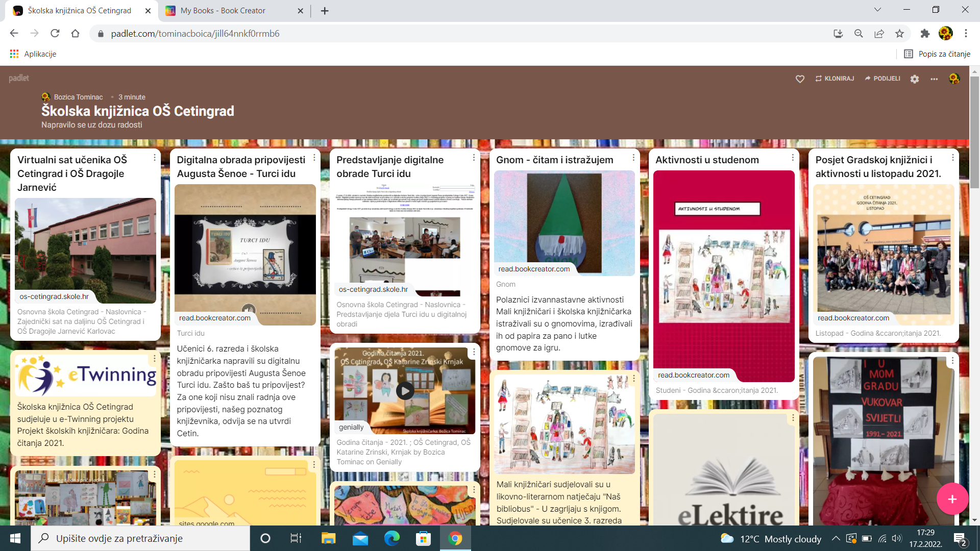Viewport: 980px width, 551px height.
Task: Open os-cetingrad.skole.hr link under school photo
Action: 54,296
